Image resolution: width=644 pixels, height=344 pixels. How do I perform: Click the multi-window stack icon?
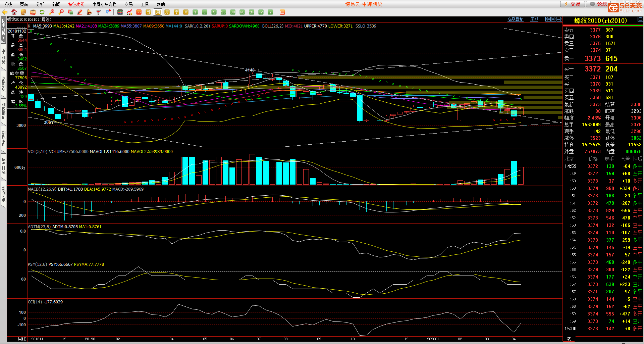tap(70, 12)
